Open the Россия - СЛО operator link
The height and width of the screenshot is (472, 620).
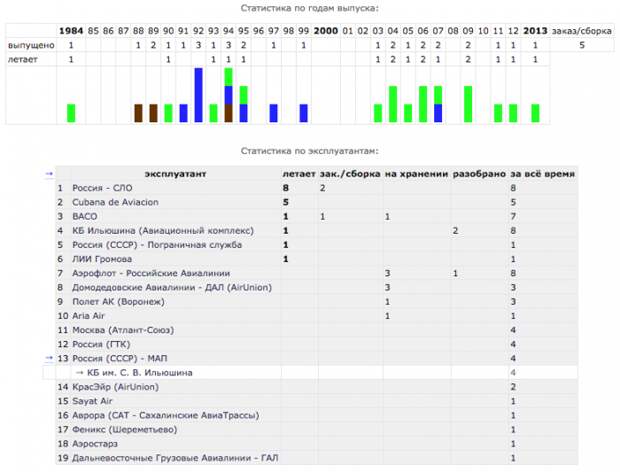pos(102,188)
